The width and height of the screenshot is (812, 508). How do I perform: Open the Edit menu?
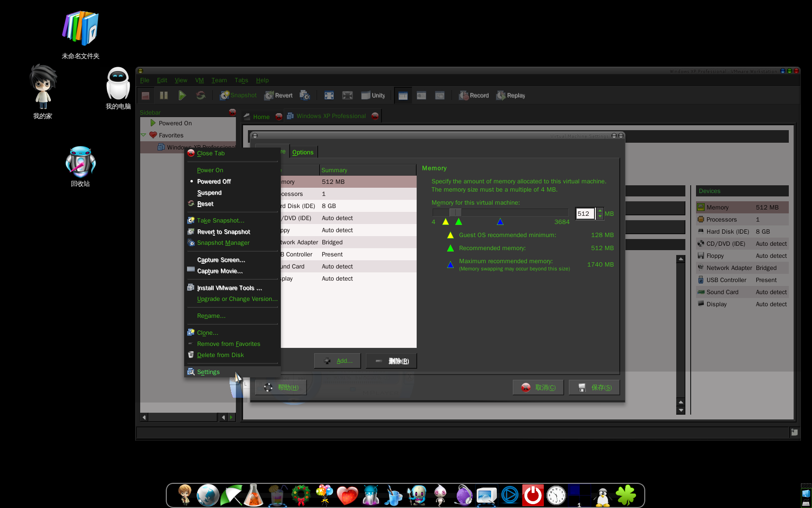[x=162, y=80]
